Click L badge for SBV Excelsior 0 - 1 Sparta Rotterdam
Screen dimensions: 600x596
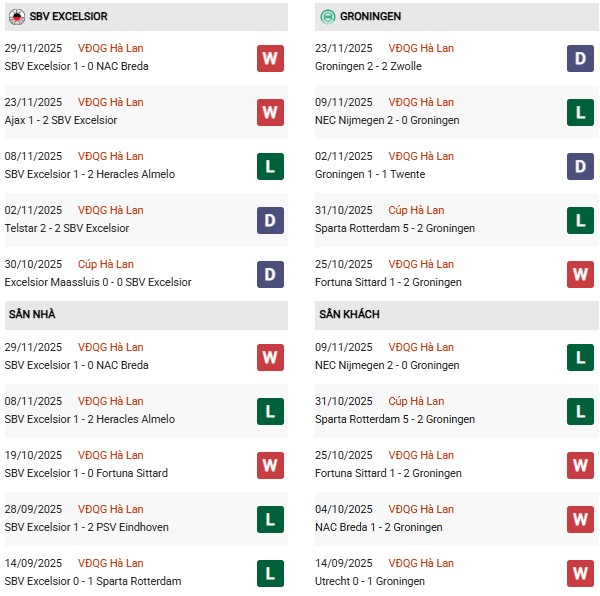pyautogui.click(x=270, y=573)
